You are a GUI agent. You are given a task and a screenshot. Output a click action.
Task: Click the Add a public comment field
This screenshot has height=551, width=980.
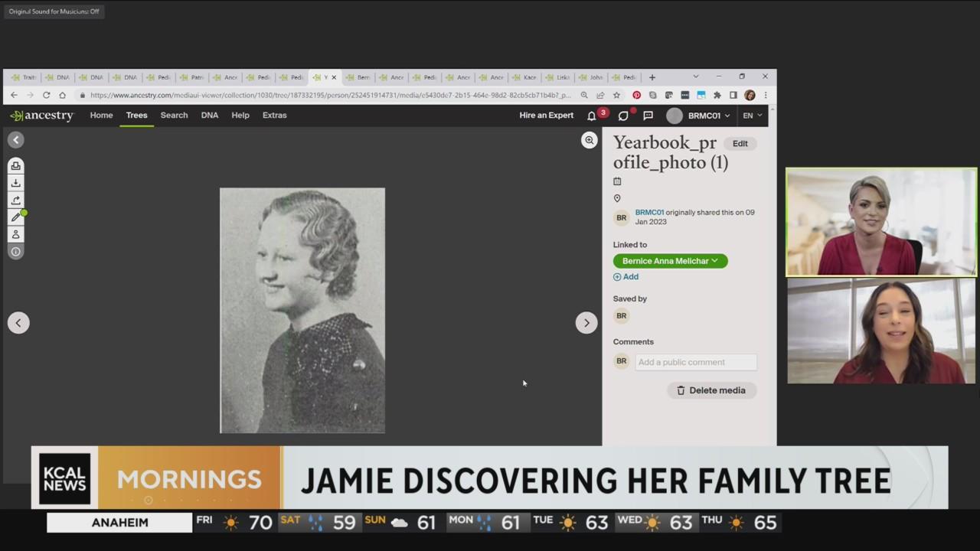click(695, 362)
